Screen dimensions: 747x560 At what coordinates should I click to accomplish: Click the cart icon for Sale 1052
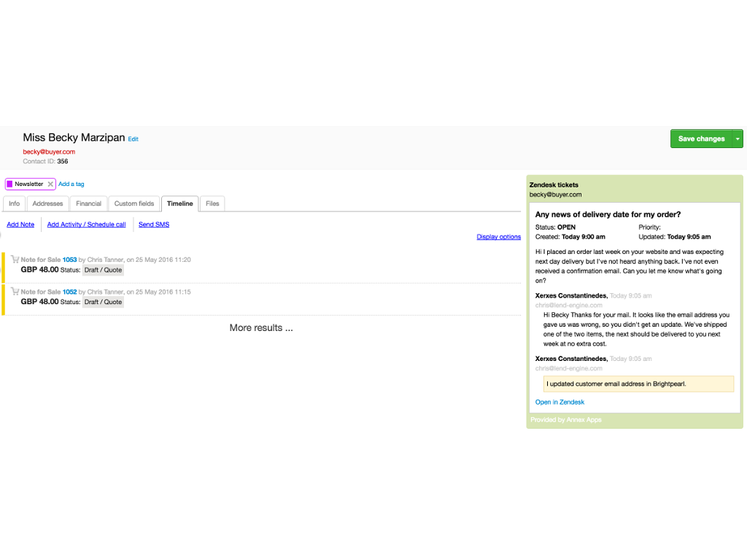pos(15,291)
